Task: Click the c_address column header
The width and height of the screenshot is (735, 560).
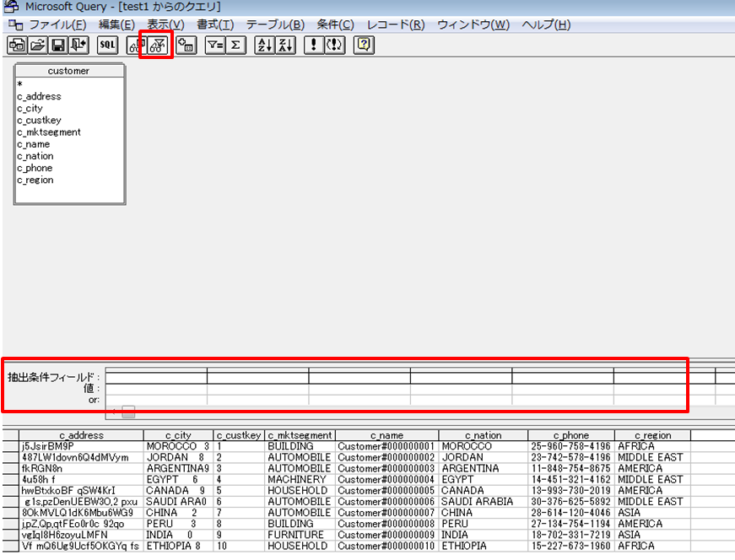Action: click(x=81, y=435)
